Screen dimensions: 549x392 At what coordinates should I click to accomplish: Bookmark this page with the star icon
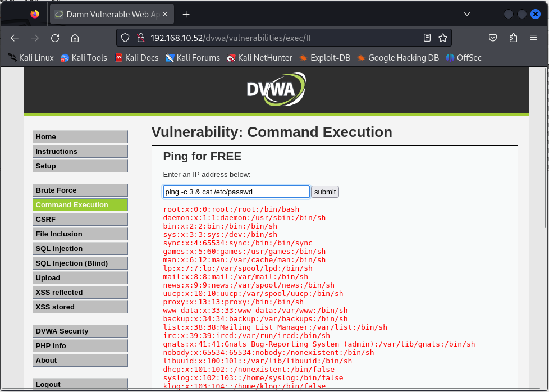pos(443,38)
